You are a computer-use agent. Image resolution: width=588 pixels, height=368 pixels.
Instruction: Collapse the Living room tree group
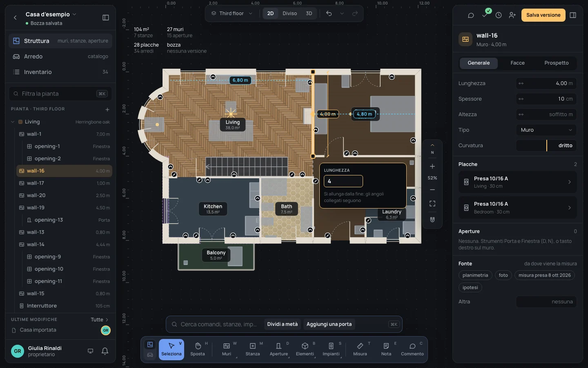(x=13, y=122)
